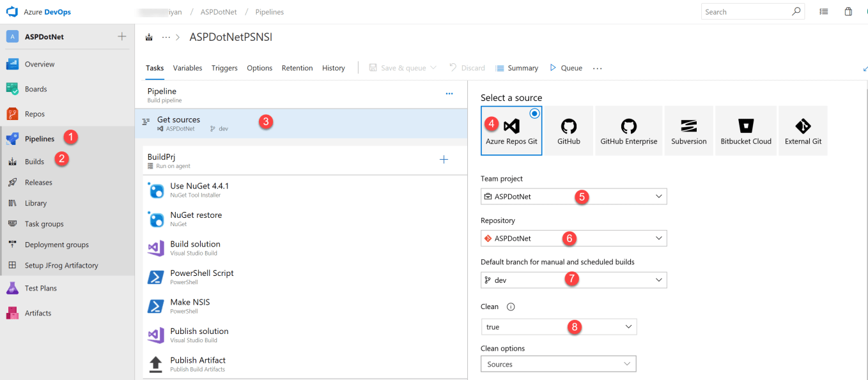868x380 pixels.
Task: Open the Triggers tab
Action: 224,68
